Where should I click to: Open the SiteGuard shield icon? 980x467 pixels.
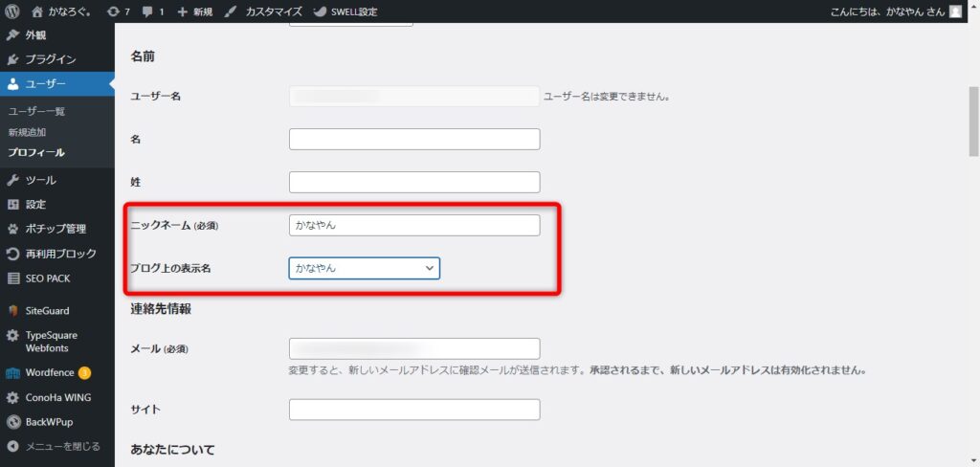12,311
